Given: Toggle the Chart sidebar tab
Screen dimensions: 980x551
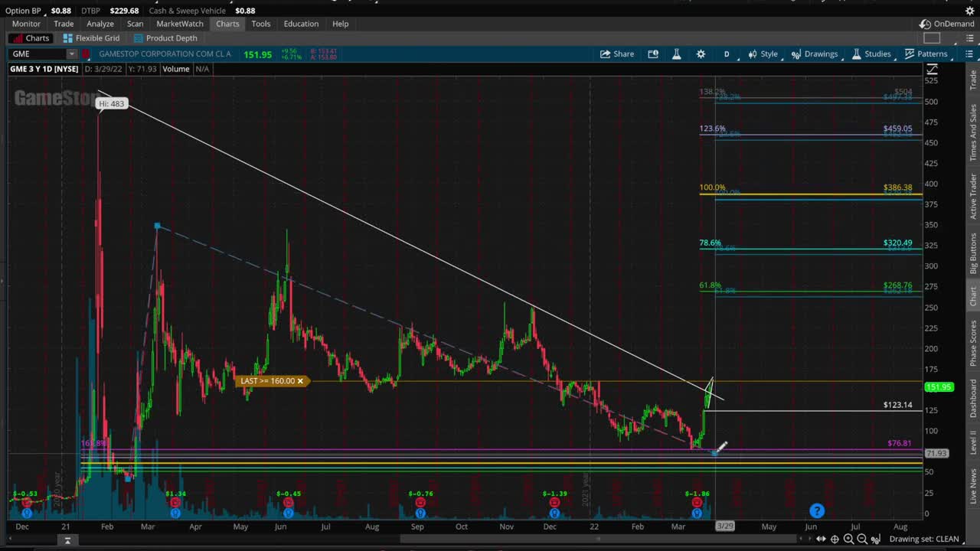Looking at the screenshot, I should (x=973, y=297).
